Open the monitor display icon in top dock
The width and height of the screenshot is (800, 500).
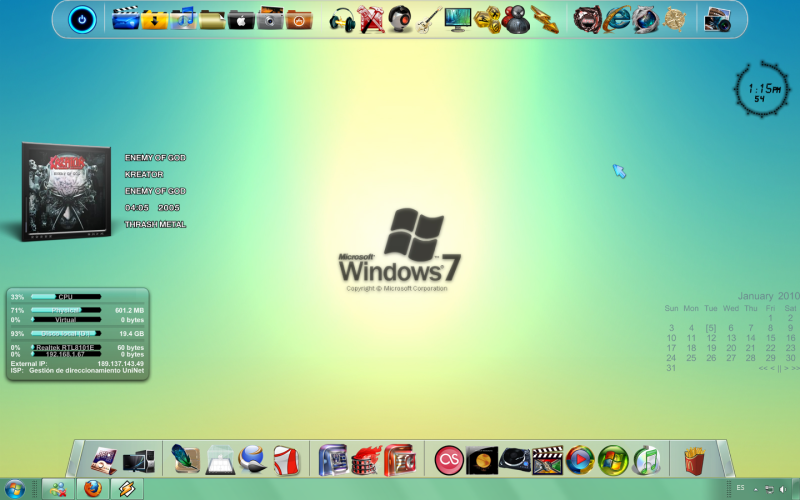pos(458,20)
